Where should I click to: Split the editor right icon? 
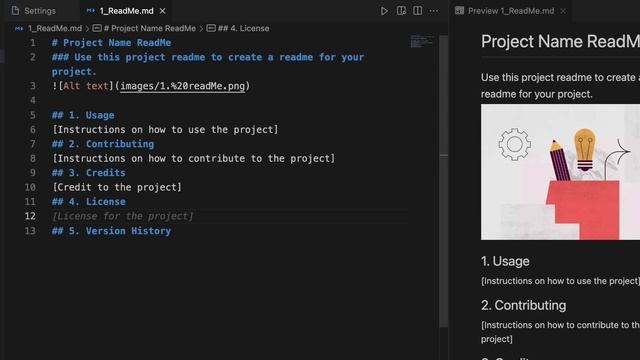pyautogui.click(x=418, y=11)
